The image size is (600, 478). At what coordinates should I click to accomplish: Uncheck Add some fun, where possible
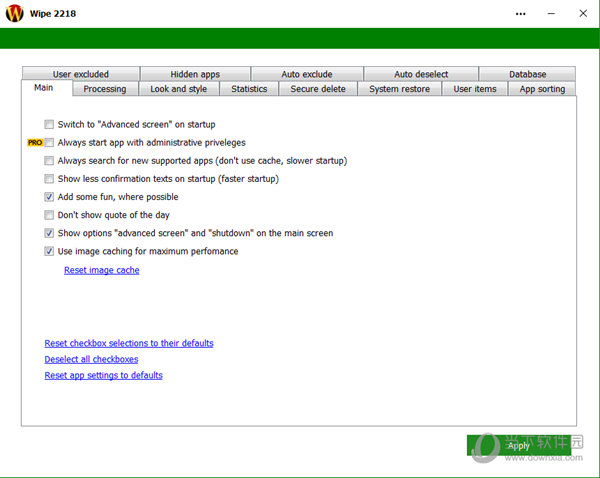(x=49, y=197)
